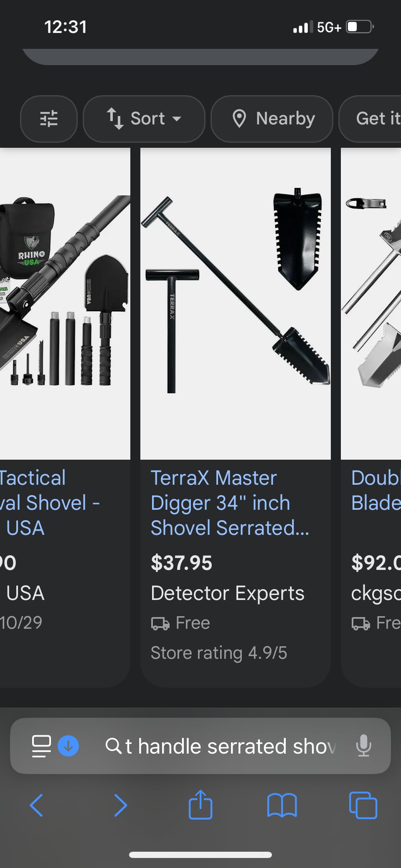
Task: Select the Detector Experts seller name
Action: (x=228, y=593)
